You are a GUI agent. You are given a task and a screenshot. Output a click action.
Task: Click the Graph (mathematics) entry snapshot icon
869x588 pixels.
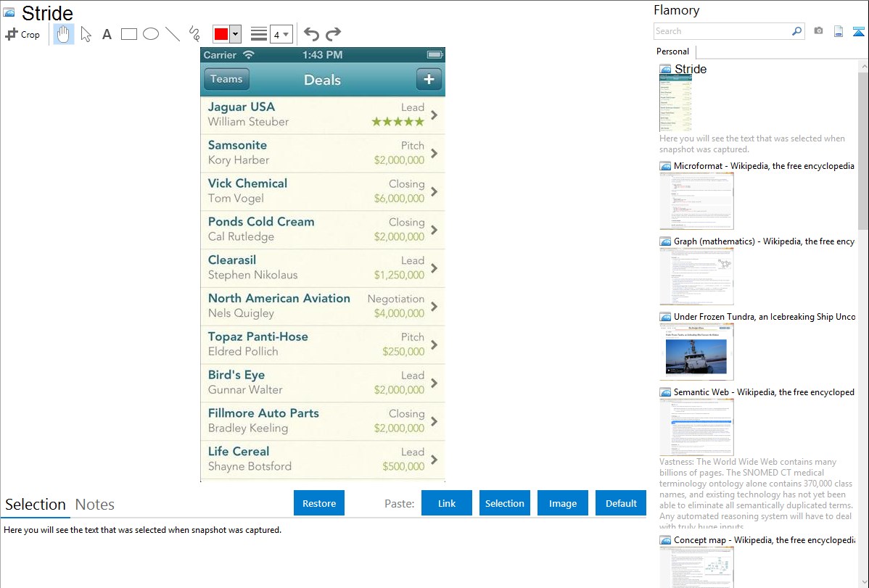[x=665, y=241]
